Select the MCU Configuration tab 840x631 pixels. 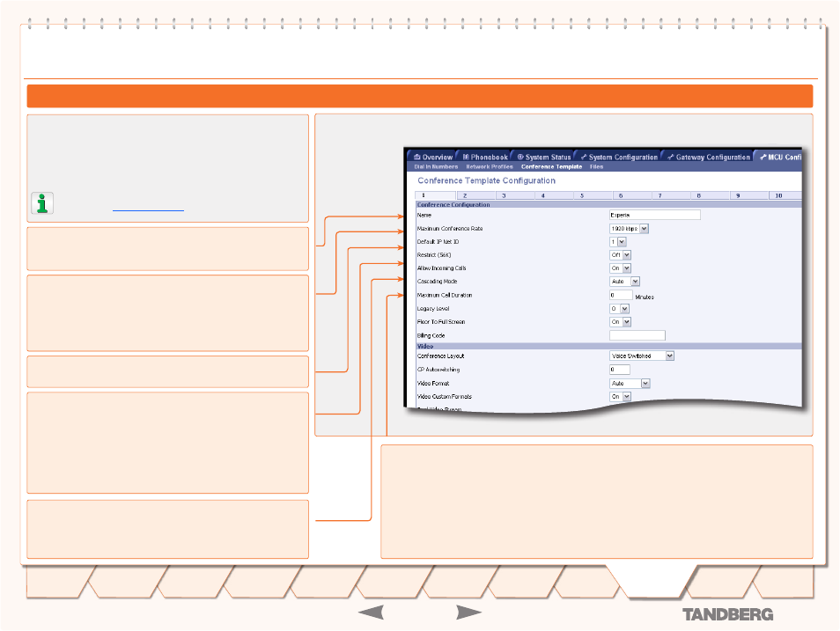click(x=780, y=157)
